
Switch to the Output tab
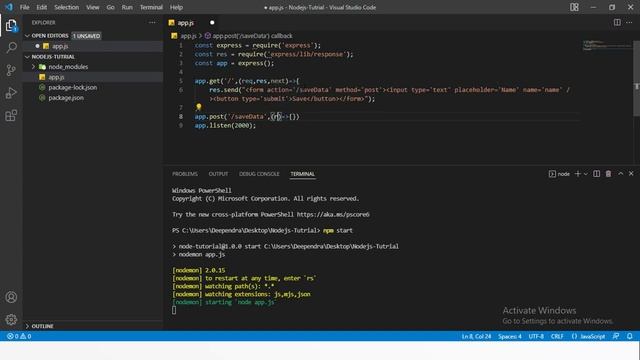(x=218, y=174)
